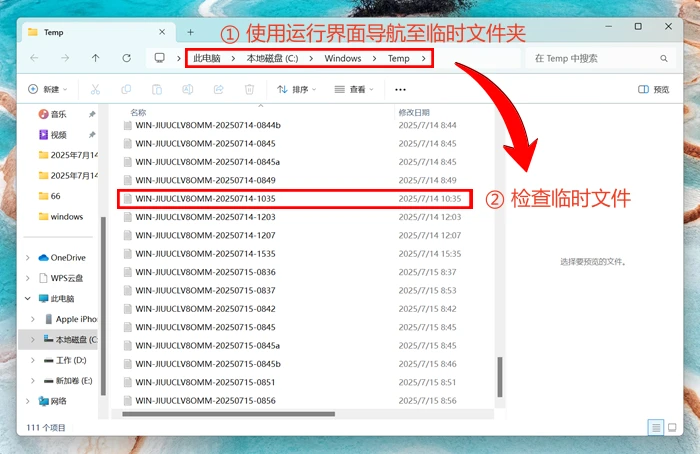The width and height of the screenshot is (700, 454).
Task: Open the 查看 view dropdown
Action: pyautogui.click(x=354, y=89)
